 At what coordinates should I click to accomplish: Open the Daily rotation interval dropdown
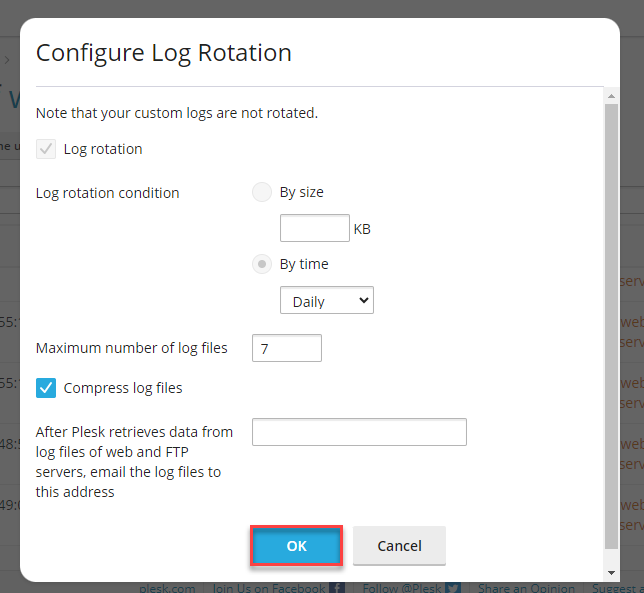[x=326, y=301]
